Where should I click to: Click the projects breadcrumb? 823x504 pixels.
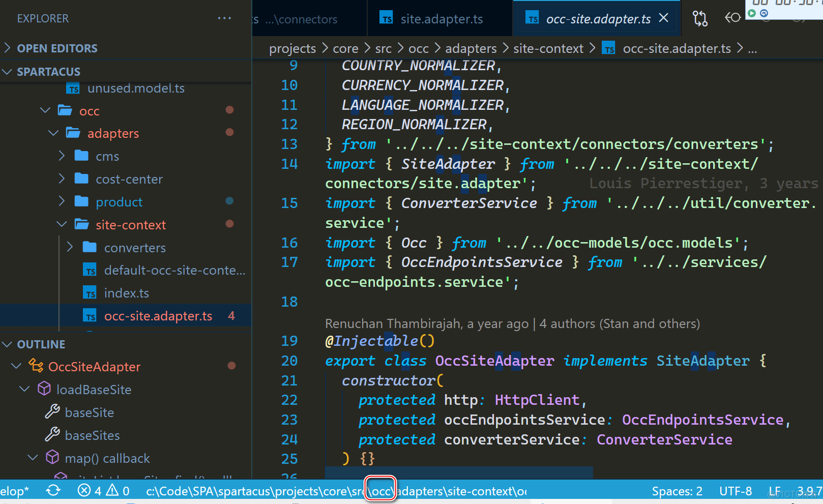click(x=292, y=48)
